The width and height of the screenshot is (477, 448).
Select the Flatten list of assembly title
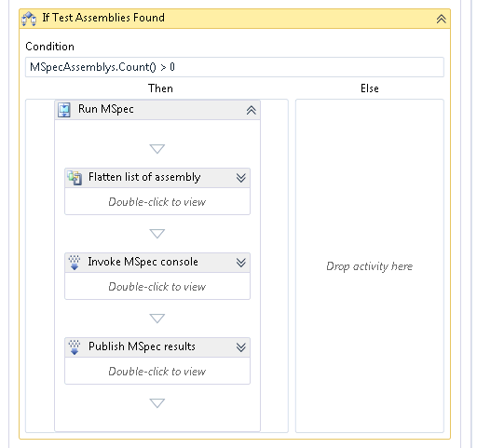[144, 177]
